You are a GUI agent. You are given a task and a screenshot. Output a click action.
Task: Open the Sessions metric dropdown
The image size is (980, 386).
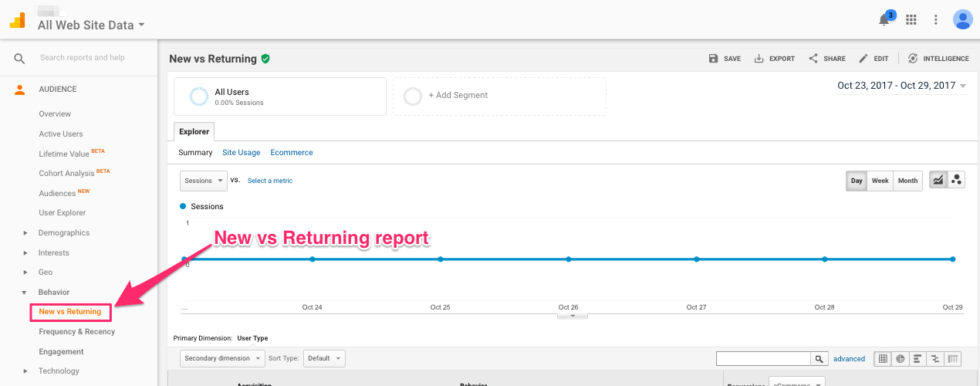204,181
